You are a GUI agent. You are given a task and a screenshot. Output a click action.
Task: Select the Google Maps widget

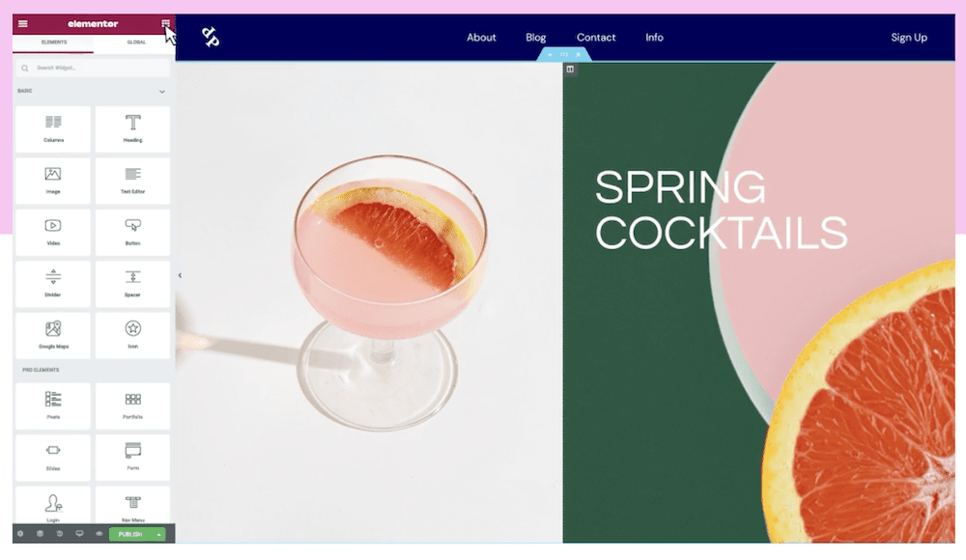tap(53, 336)
